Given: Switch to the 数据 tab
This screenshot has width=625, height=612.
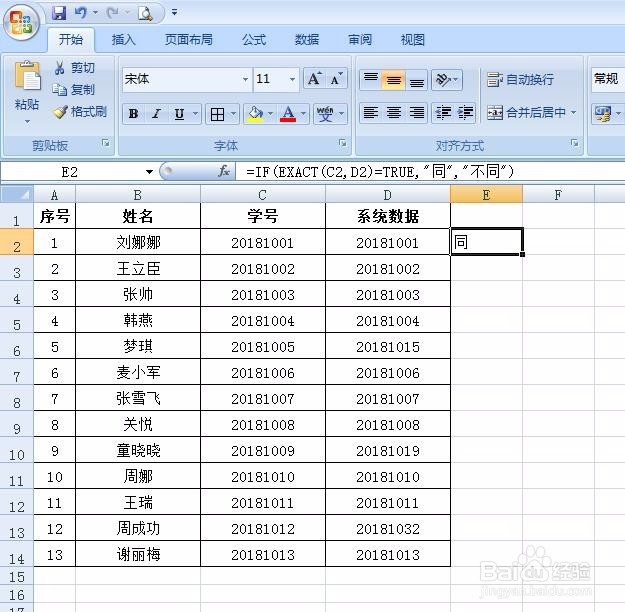Looking at the screenshot, I should 307,39.
